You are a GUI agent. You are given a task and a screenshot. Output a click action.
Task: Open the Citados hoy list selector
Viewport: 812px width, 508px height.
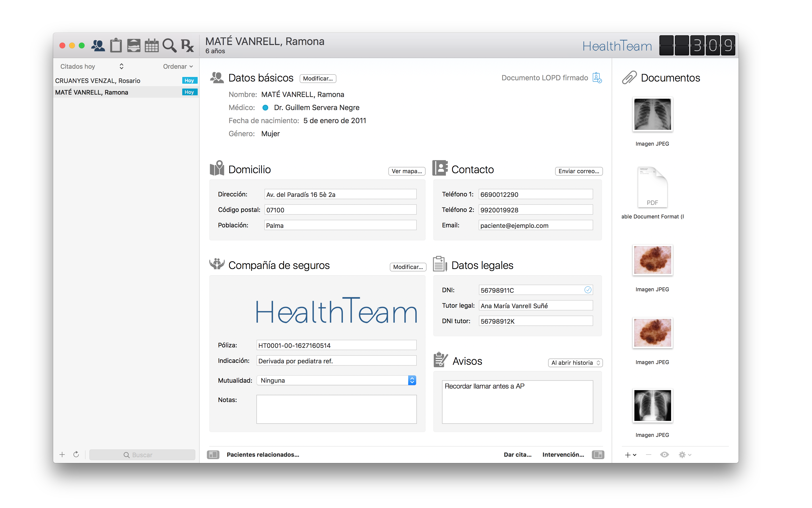click(92, 66)
